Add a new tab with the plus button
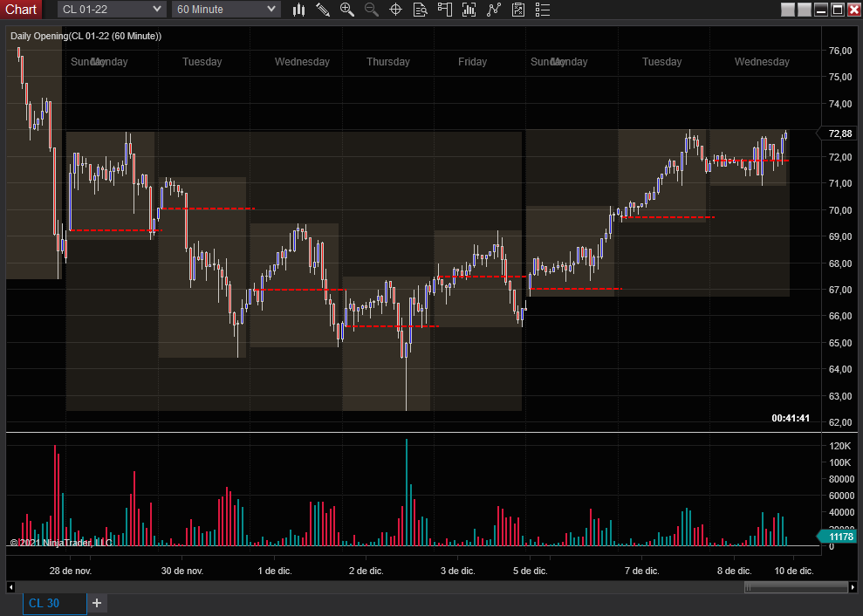This screenshot has height=616, width=863. coord(96,603)
